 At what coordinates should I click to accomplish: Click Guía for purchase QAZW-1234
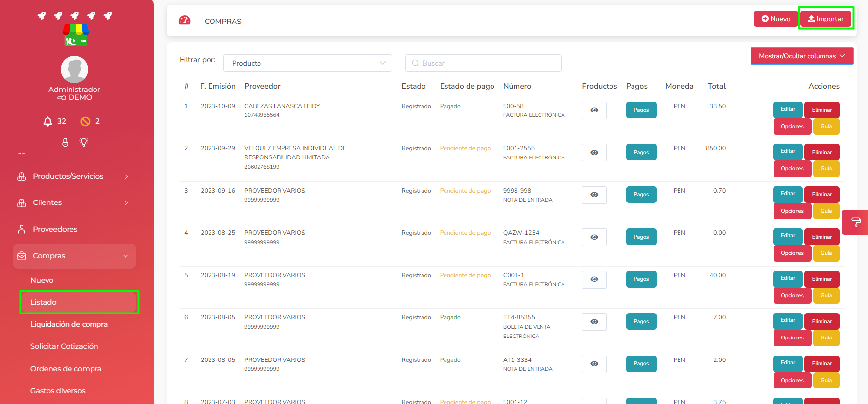coord(826,253)
